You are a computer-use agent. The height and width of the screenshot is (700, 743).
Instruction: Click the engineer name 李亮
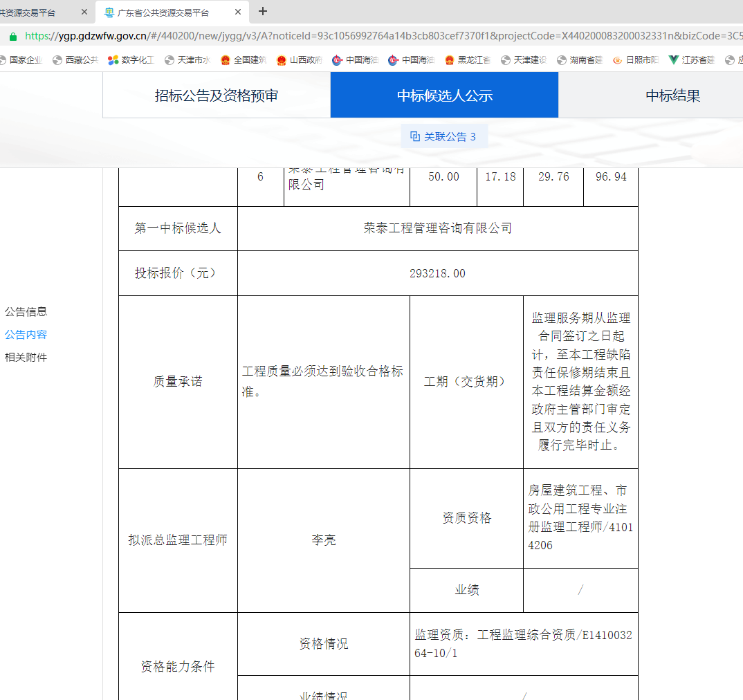tap(324, 540)
